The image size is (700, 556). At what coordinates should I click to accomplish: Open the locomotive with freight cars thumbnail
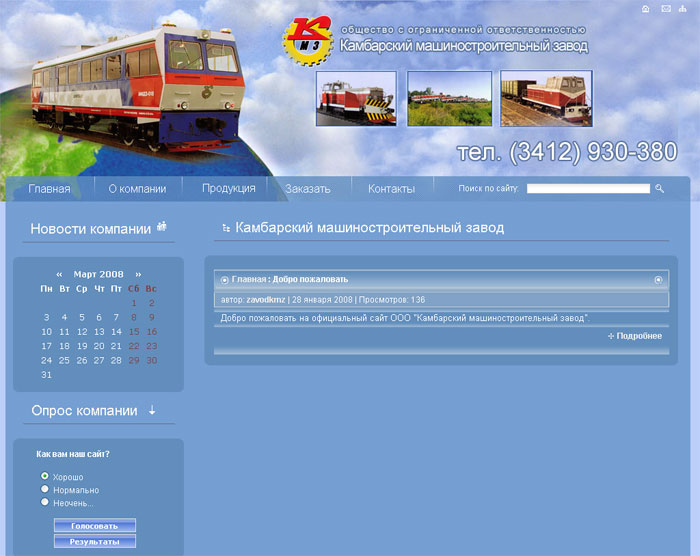click(x=546, y=98)
